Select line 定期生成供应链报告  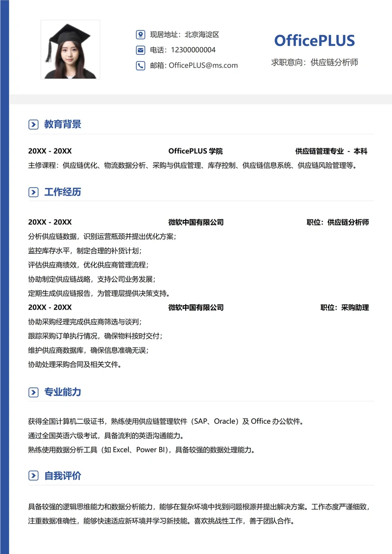pyautogui.click(x=99, y=293)
